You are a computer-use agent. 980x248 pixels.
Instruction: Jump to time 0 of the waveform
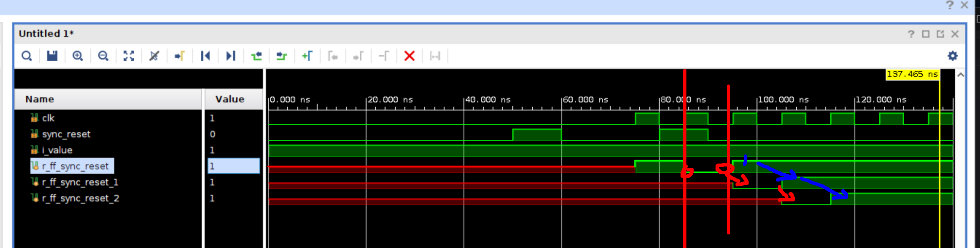coord(205,56)
